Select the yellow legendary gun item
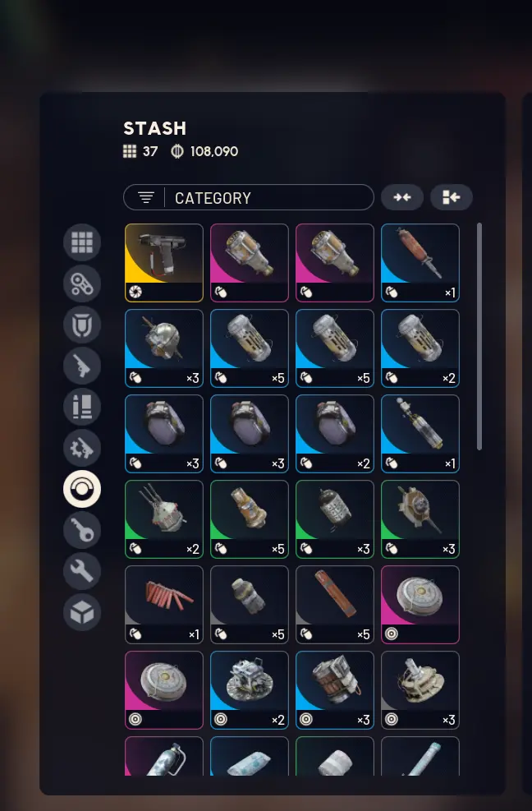The image size is (532, 811). 164,263
